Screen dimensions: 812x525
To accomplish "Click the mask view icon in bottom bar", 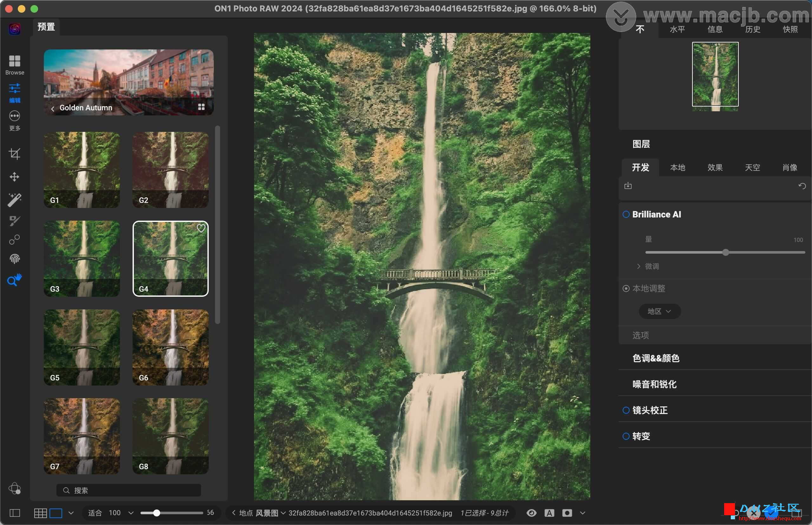I will pyautogui.click(x=567, y=513).
